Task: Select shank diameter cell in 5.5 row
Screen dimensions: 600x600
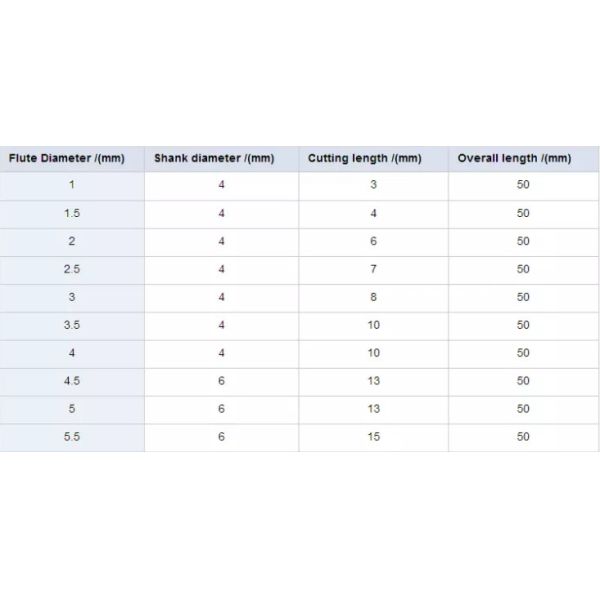Action: click(x=221, y=437)
